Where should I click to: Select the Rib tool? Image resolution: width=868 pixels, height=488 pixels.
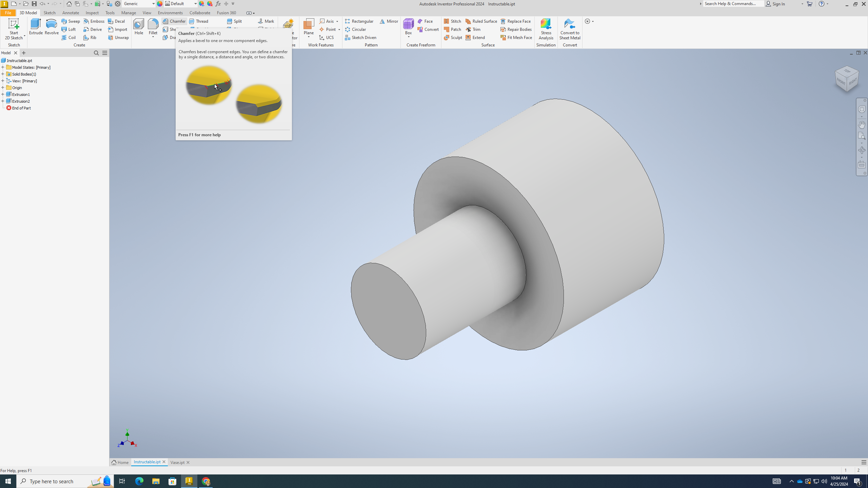(90, 37)
